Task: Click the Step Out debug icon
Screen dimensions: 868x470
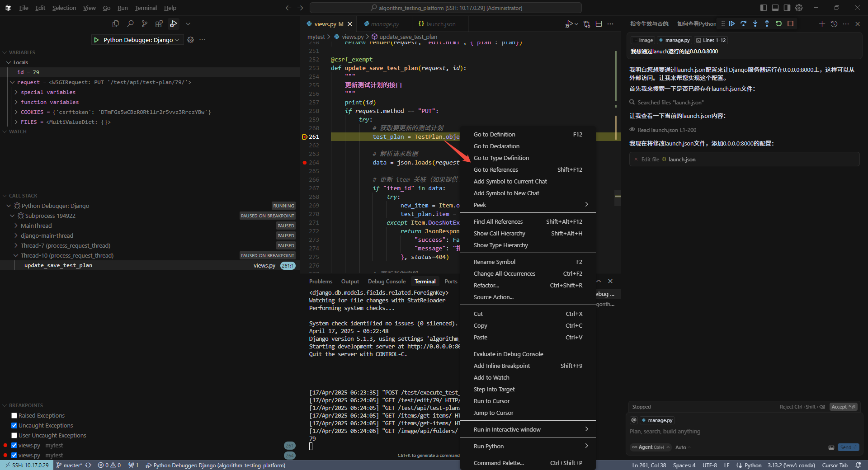Action: point(767,23)
